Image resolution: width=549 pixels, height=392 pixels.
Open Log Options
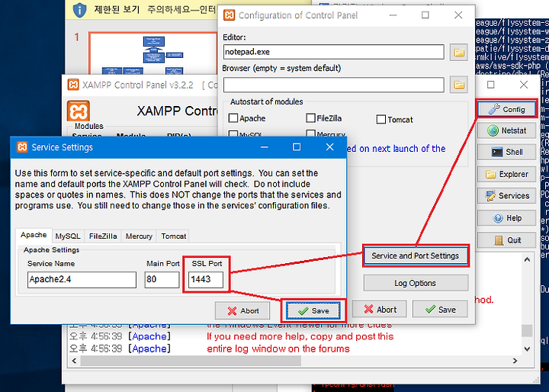tap(416, 283)
